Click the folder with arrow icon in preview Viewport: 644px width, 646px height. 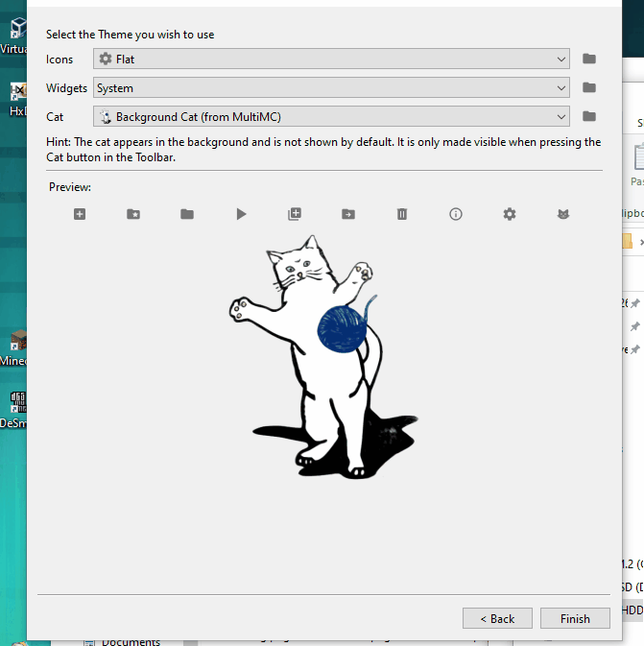click(x=348, y=214)
